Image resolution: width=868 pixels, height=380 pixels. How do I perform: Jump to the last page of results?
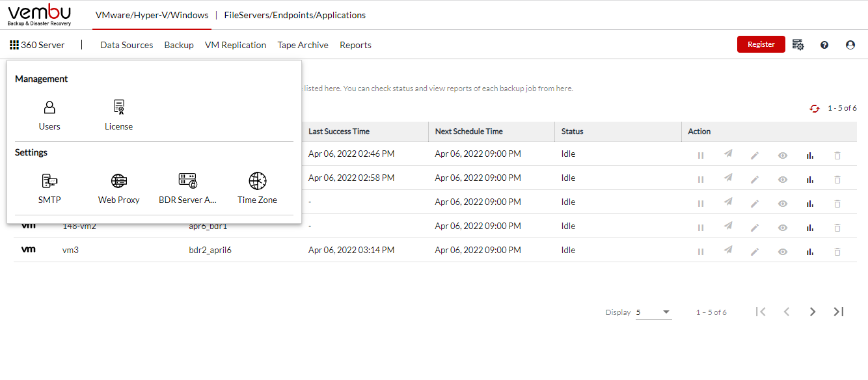(839, 312)
